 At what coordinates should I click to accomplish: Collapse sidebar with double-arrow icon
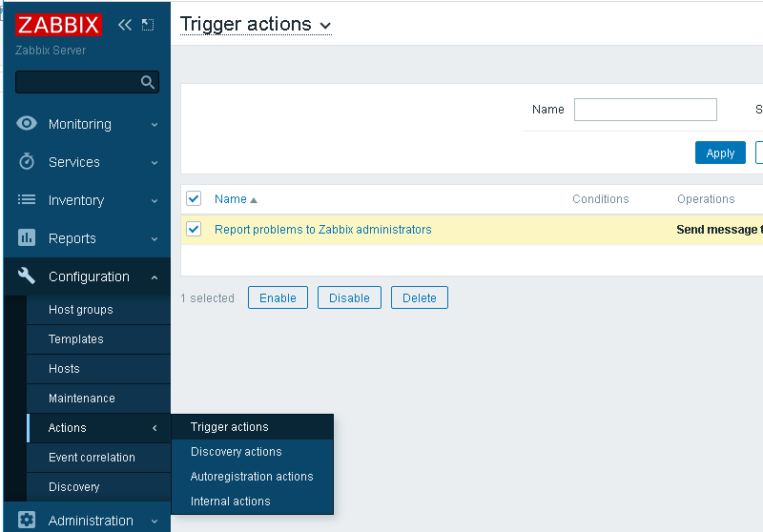click(x=125, y=25)
